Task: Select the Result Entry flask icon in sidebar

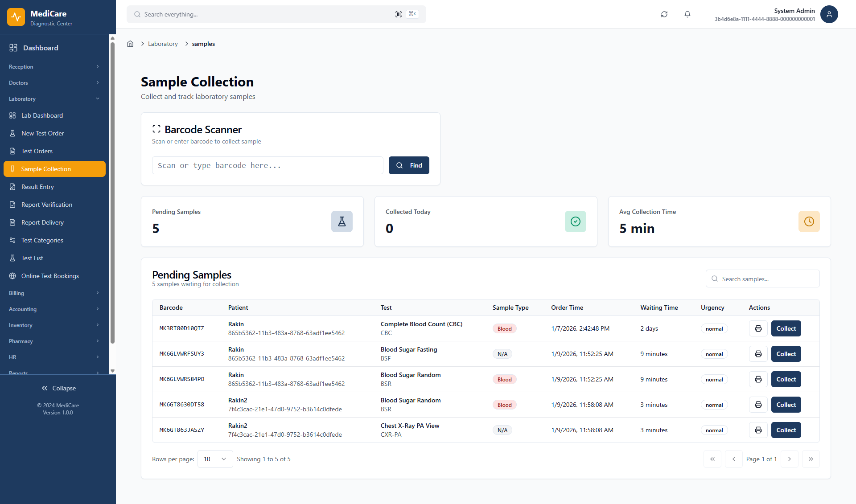Action: tap(13, 187)
